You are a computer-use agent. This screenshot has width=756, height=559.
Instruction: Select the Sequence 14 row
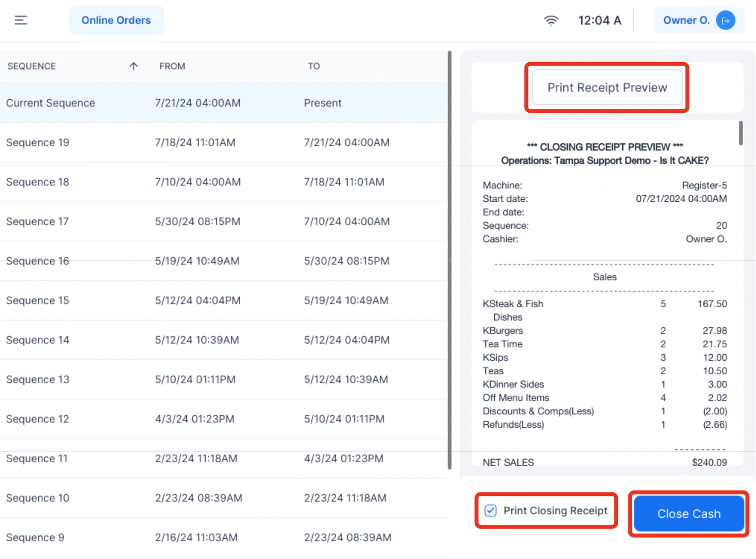click(x=224, y=340)
